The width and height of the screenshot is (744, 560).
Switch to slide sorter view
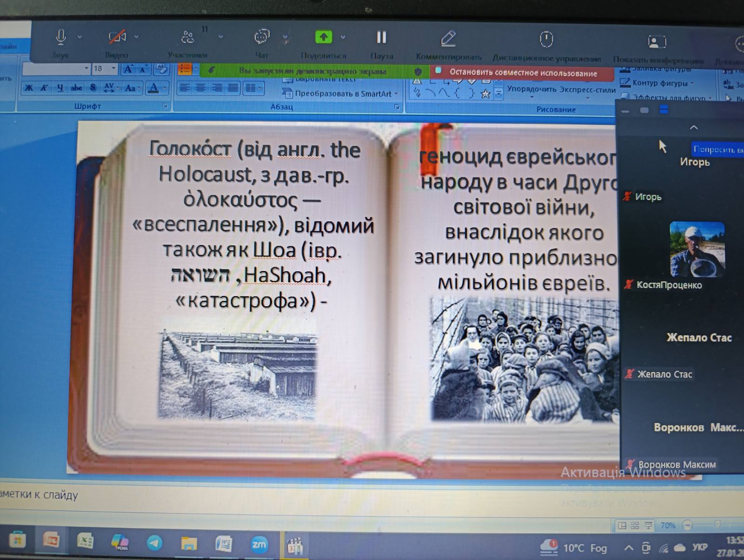pos(635,526)
